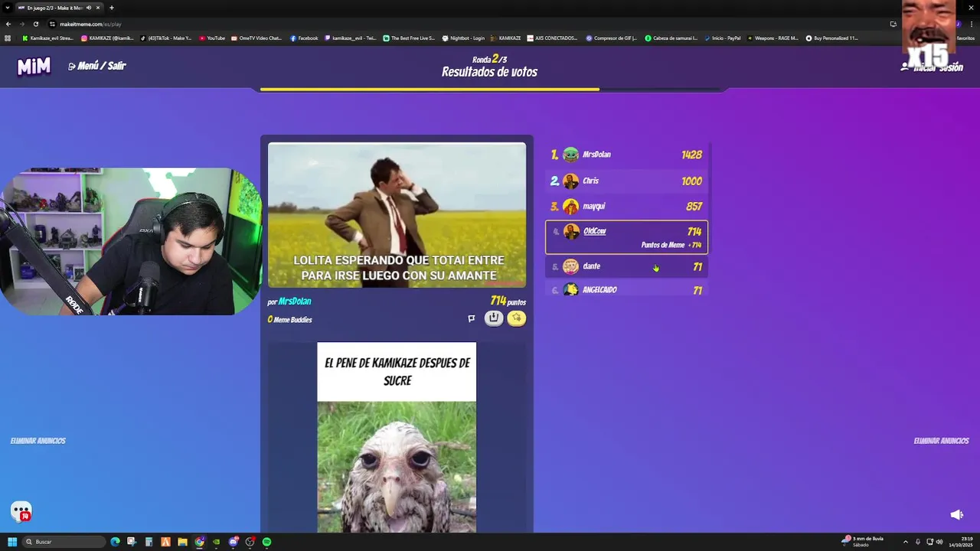Open a new browser tab
Image resolution: width=980 pixels, height=551 pixels.
112,8
